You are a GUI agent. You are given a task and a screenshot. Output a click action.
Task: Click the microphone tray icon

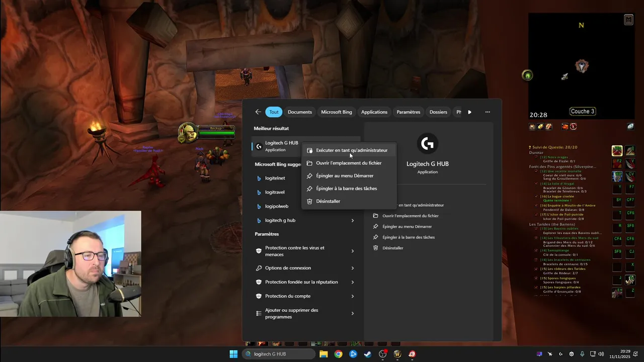pos(582,354)
